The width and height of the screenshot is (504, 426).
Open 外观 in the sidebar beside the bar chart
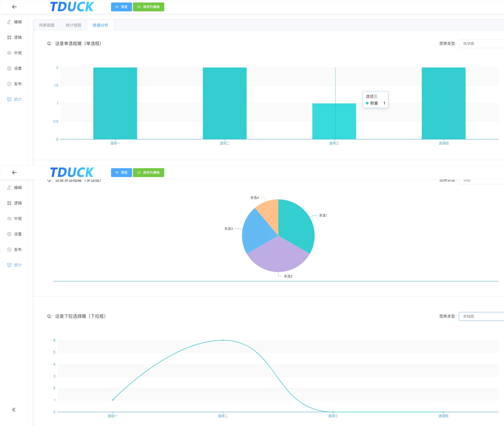click(14, 53)
